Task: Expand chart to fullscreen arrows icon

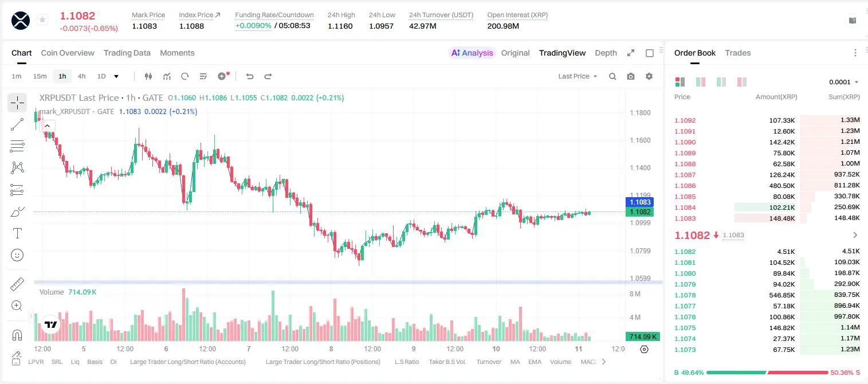Action: (x=631, y=53)
